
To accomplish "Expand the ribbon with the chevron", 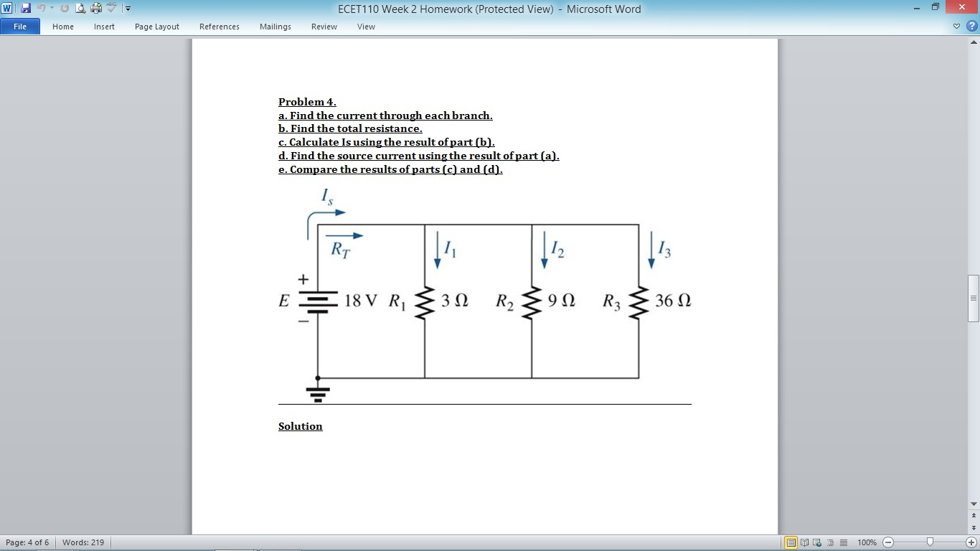I will [x=955, y=24].
